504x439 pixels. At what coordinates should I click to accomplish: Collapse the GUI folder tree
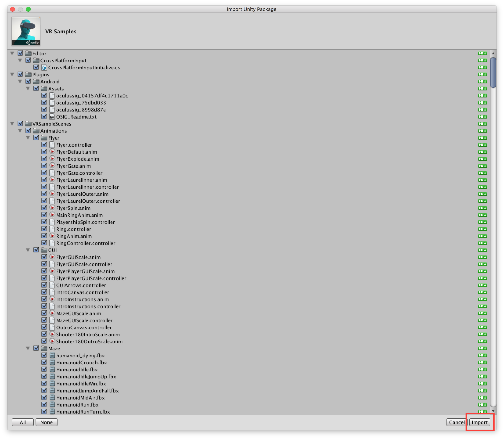click(x=28, y=250)
